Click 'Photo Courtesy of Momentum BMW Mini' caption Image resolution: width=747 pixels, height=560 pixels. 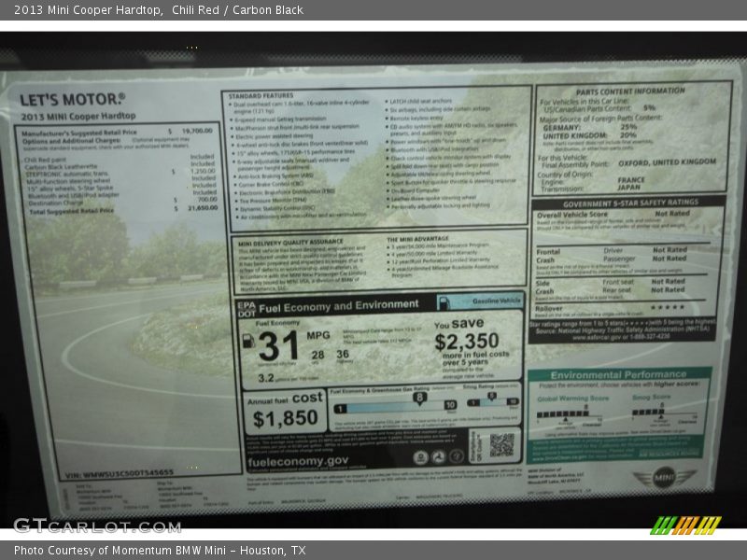120,551
